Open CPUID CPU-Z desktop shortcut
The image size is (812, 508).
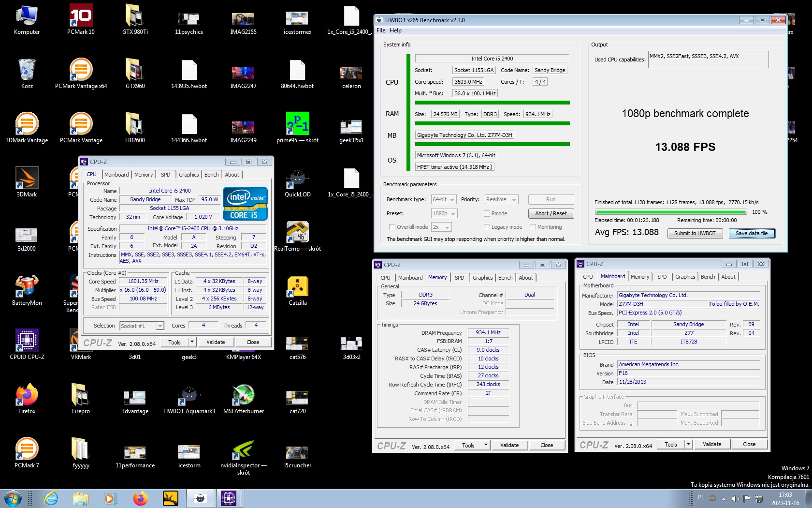tap(27, 345)
